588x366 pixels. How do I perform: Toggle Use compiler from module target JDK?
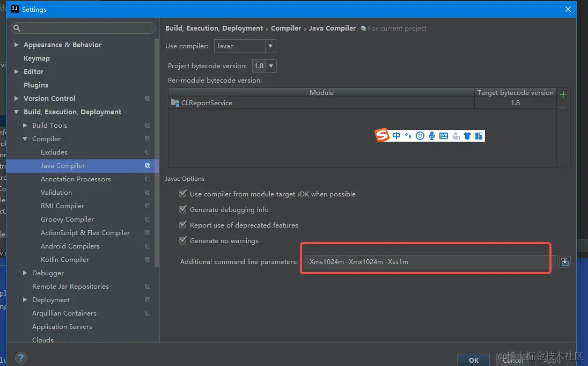(183, 194)
